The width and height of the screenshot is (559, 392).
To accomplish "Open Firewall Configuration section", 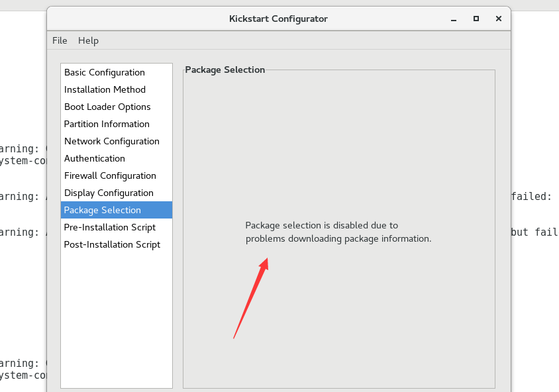I will click(x=117, y=175).
